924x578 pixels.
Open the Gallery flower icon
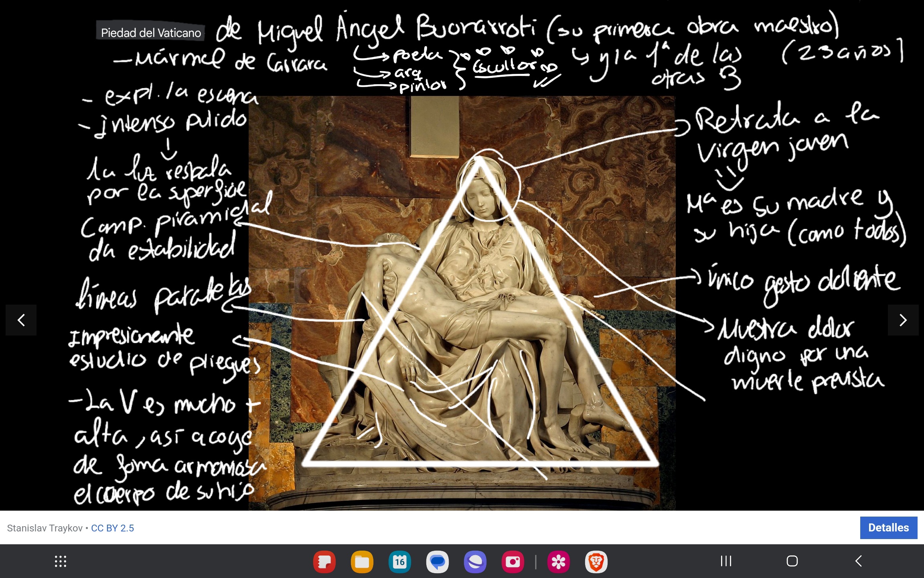coord(558,561)
